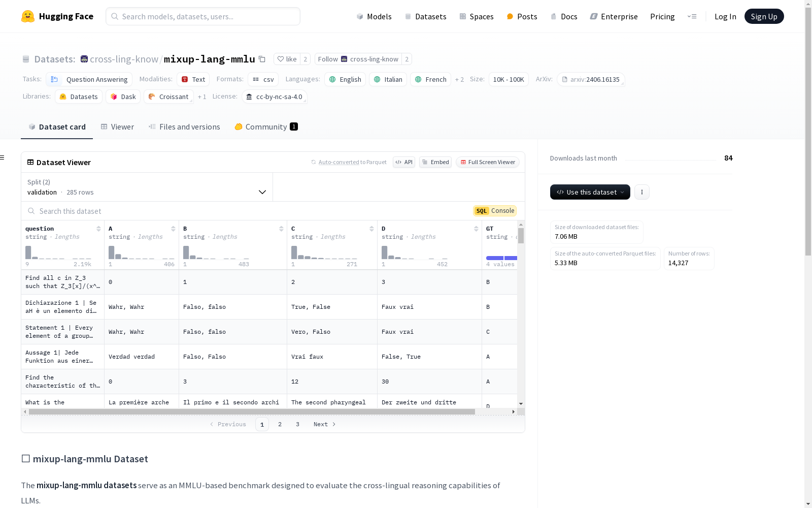
Task: Click the cross-ling-know organization avatar
Action: 84,59
